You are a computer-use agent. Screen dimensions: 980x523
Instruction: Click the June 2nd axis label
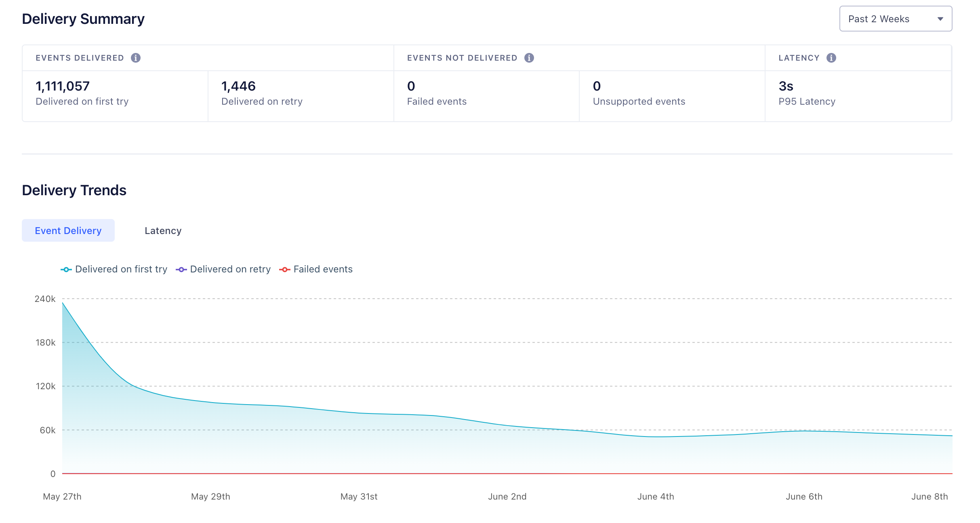tap(507, 496)
